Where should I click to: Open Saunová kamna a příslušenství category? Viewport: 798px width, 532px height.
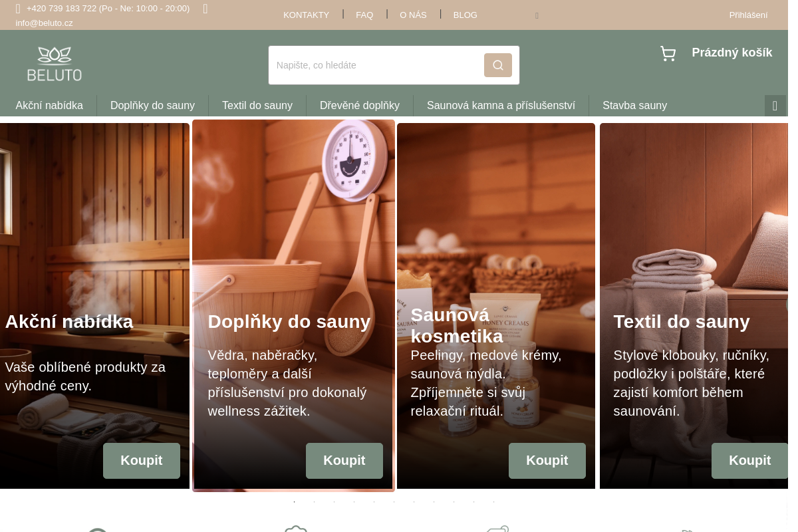501,105
